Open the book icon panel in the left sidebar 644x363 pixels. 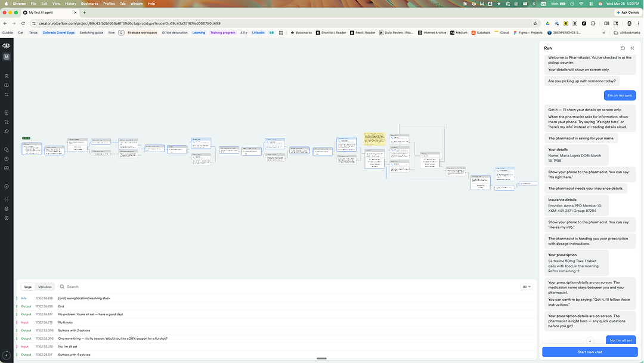pyautogui.click(x=7, y=85)
